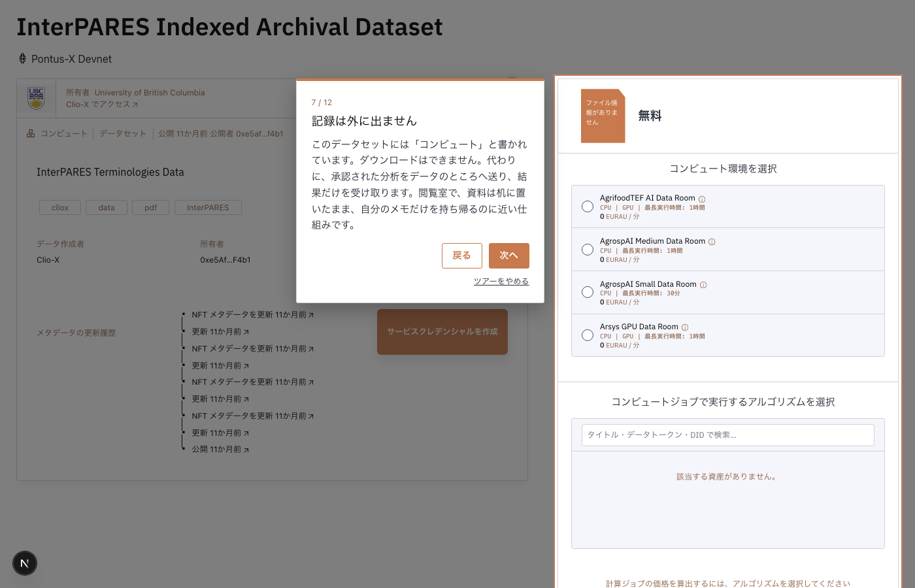The width and height of the screenshot is (915, 588).
Task: Click the data tag
Action: pos(107,208)
